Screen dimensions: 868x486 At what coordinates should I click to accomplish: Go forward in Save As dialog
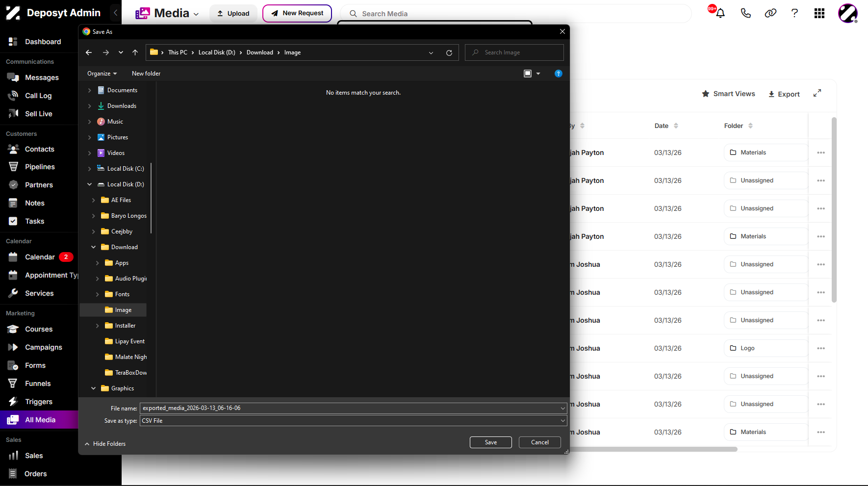point(106,52)
